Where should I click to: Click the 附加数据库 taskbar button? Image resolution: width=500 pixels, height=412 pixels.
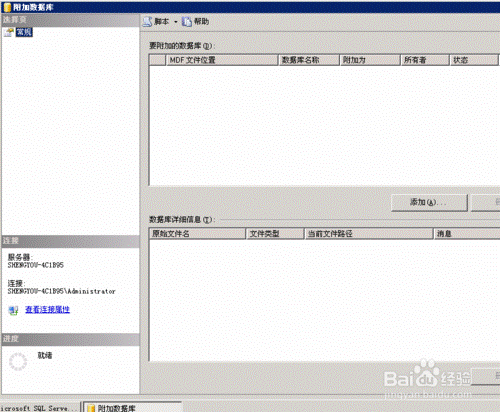[132, 408]
